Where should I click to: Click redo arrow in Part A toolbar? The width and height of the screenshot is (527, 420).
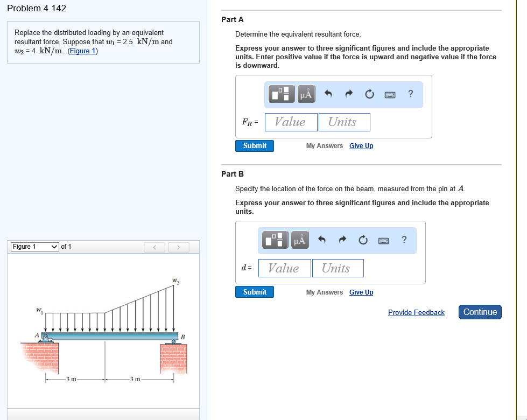point(349,94)
